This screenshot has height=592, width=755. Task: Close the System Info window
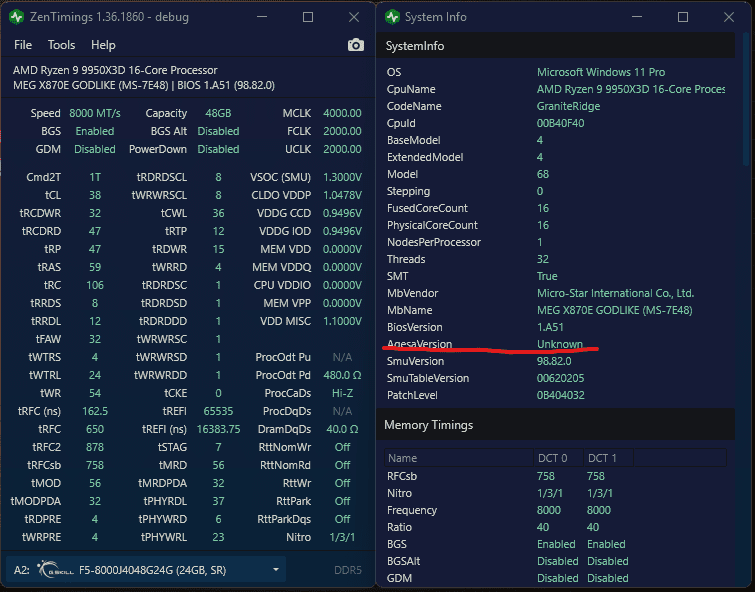pos(729,17)
